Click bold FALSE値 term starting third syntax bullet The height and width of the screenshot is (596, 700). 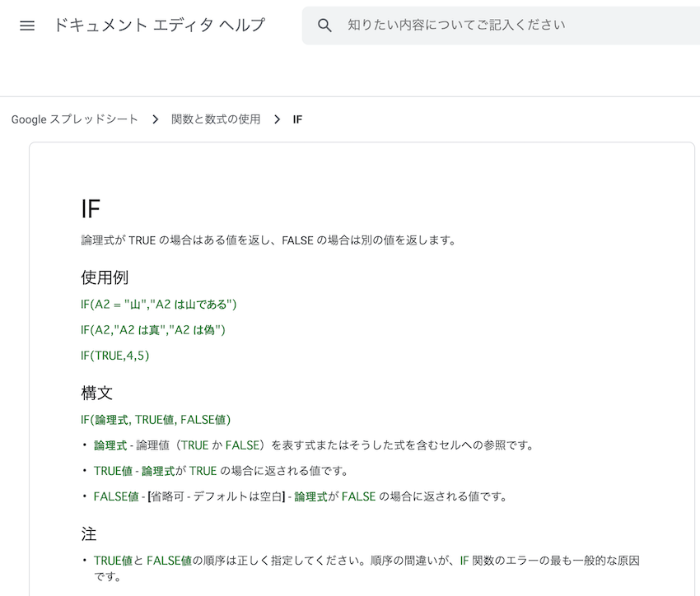point(116,496)
